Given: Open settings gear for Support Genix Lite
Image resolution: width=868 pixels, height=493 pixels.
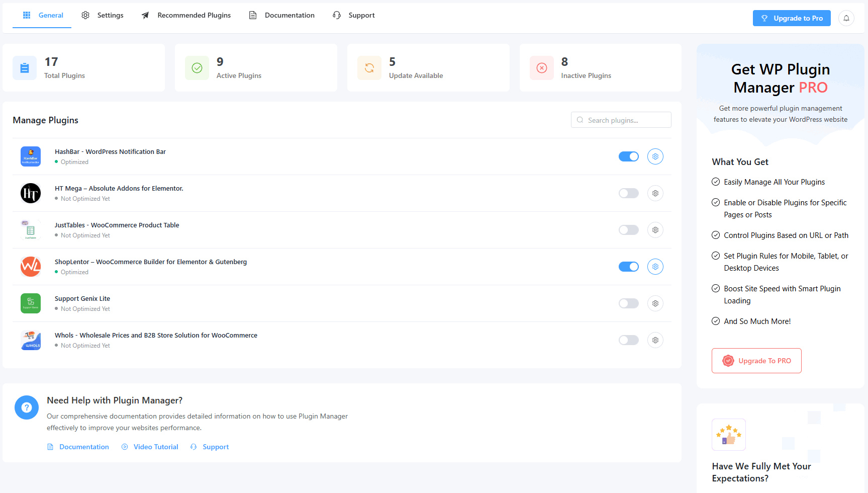Looking at the screenshot, I should pos(655,303).
